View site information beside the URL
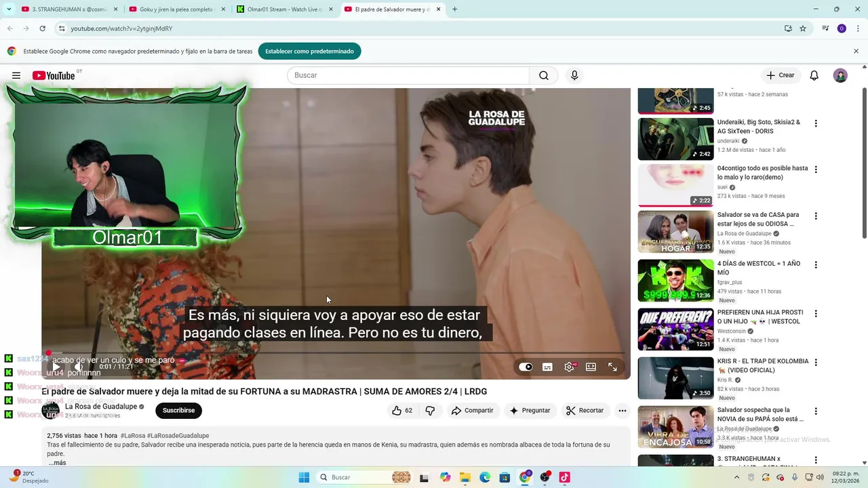The image size is (868, 488). pos(62,28)
